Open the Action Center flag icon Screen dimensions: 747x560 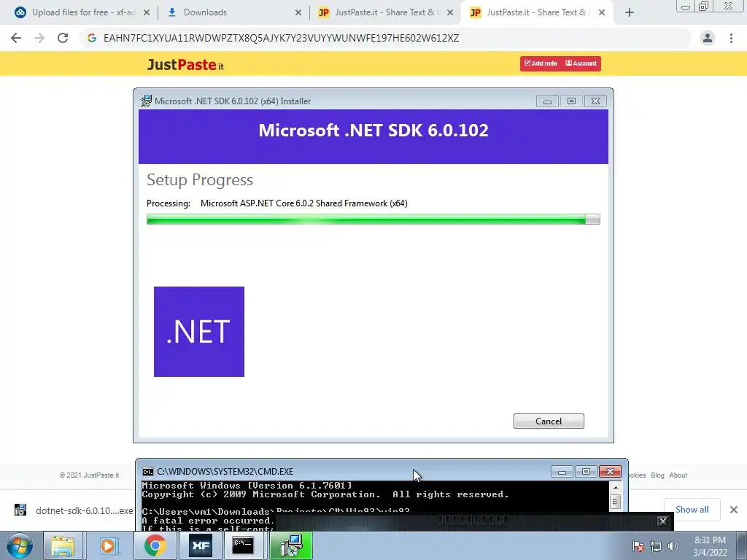[638, 546]
